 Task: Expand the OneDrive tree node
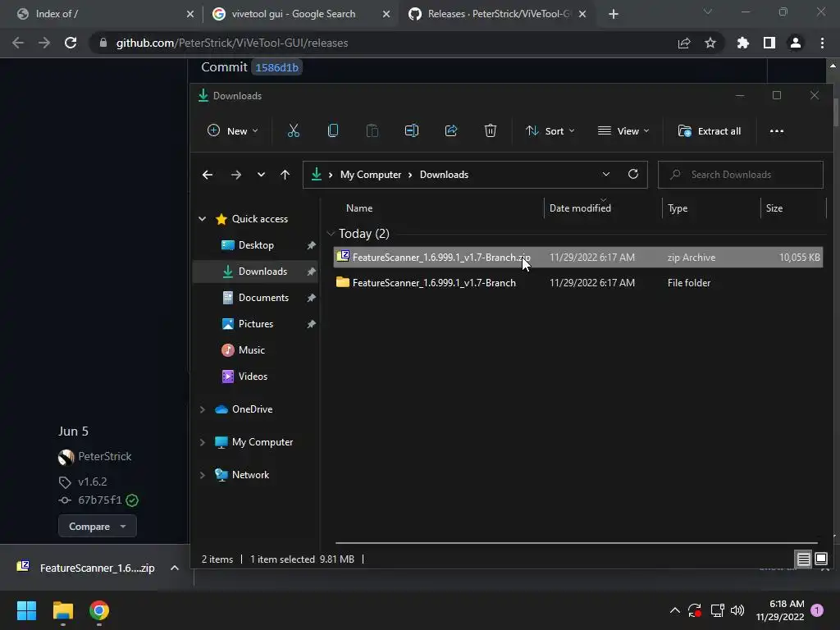[202, 409]
